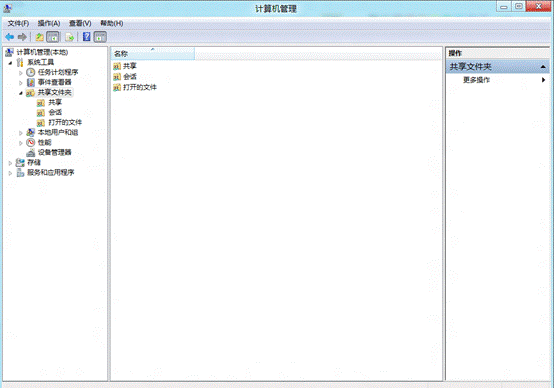The width and height of the screenshot is (554, 388).
Task: Click the 性能 performance icon
Action: click(x=31, y=142)
